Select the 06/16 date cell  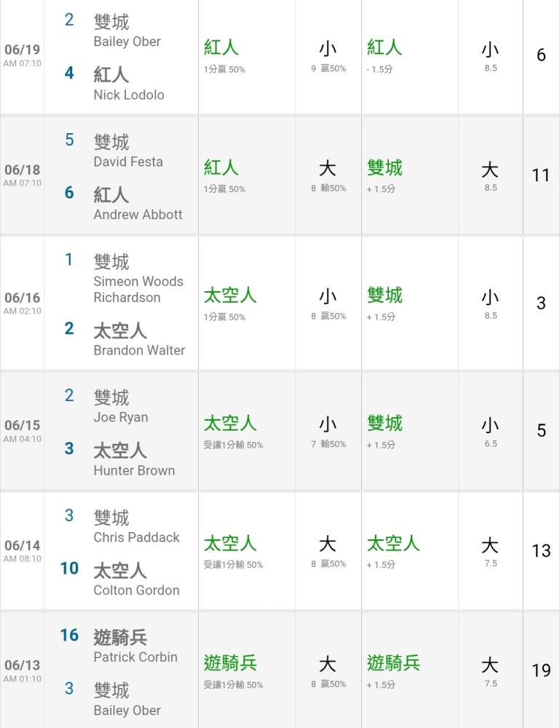(23, 303)
